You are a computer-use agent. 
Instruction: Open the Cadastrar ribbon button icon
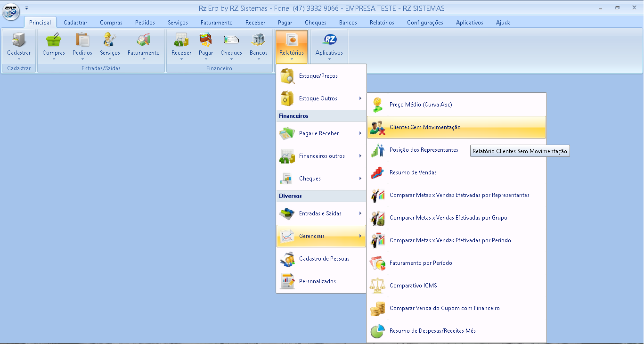pos(19,40)
